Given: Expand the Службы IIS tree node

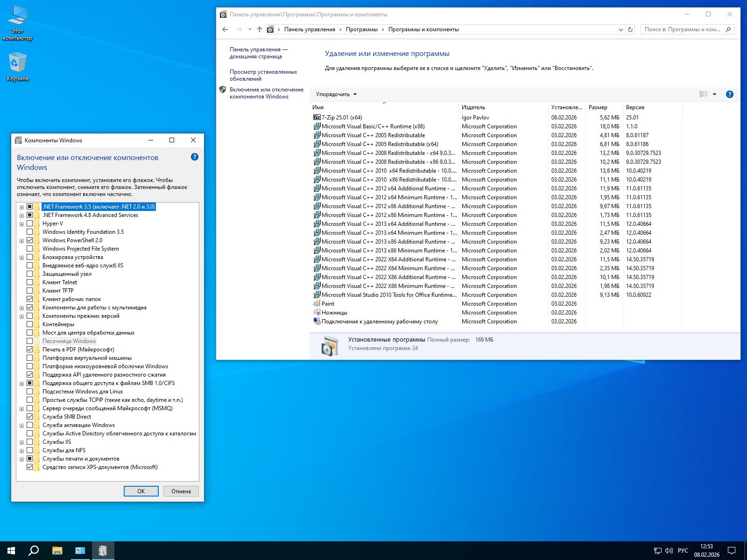Looking at the screenshot, I should pos(21,442).
